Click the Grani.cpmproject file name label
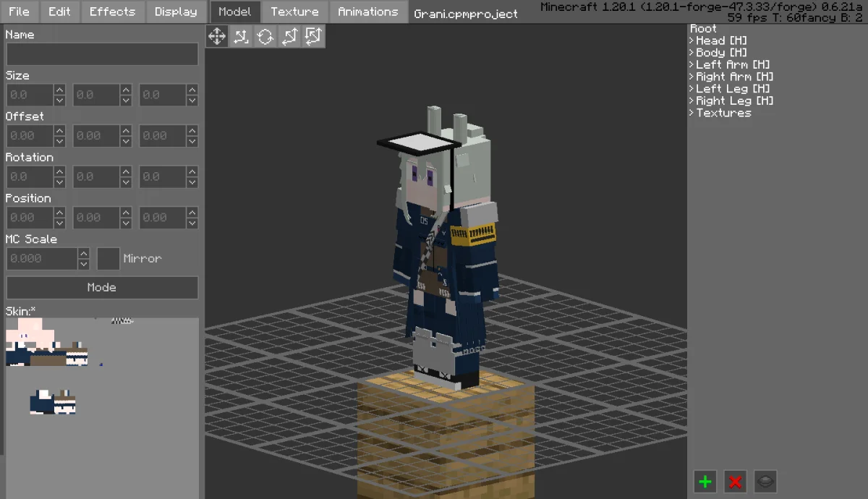868x499 pixels. [x=467, y=14]
